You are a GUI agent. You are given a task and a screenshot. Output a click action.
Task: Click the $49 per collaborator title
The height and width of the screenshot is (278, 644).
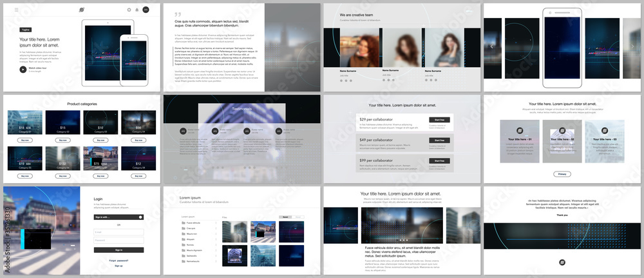[376, 140]
